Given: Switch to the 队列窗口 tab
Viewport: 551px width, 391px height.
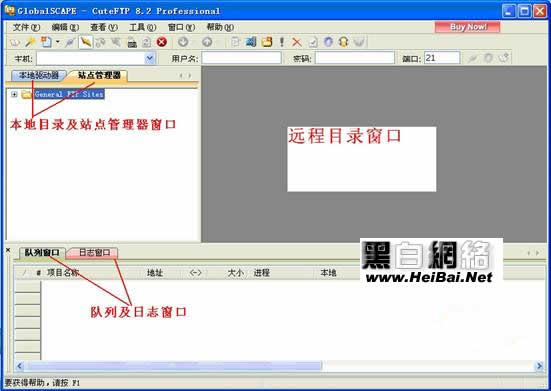Looking at the screenshot, I should 42,253.
